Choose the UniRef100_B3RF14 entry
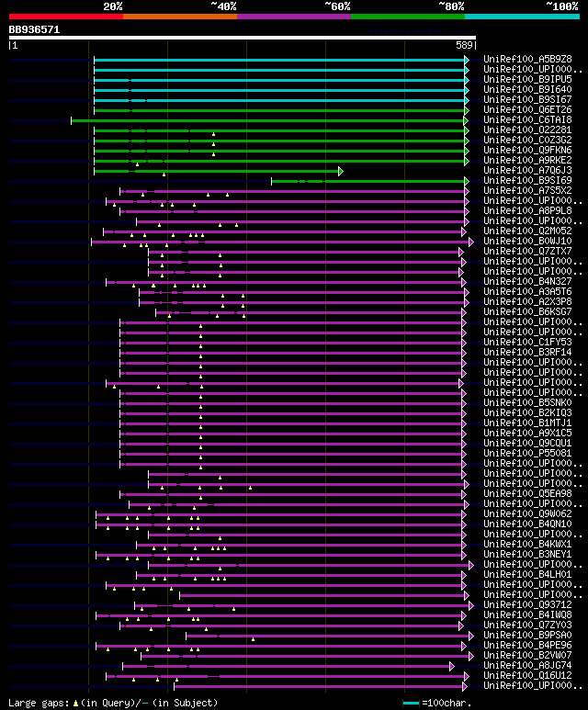This screenshot has height=710, width=588. [x=527, y=353]
